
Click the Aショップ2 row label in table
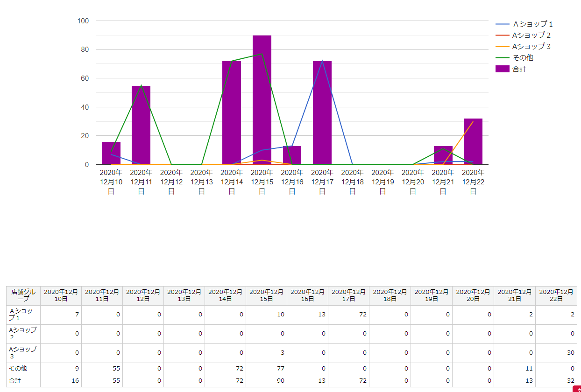[x=23, y=334]
